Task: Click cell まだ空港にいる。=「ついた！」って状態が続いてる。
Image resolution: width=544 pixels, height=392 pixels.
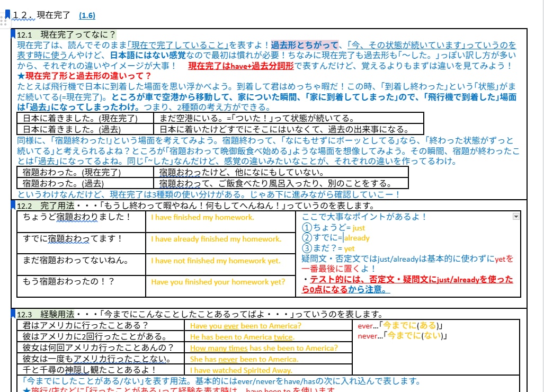Action: point(289,118)
